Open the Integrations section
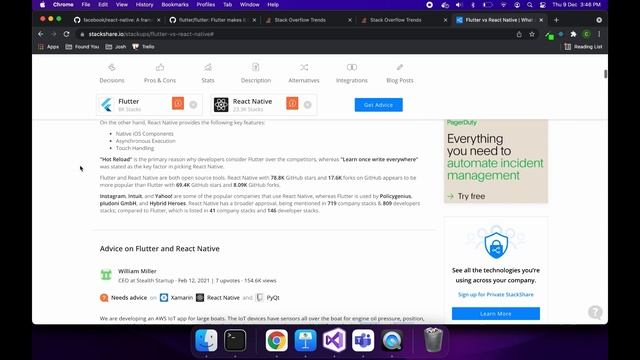 [x=352, y=74]
